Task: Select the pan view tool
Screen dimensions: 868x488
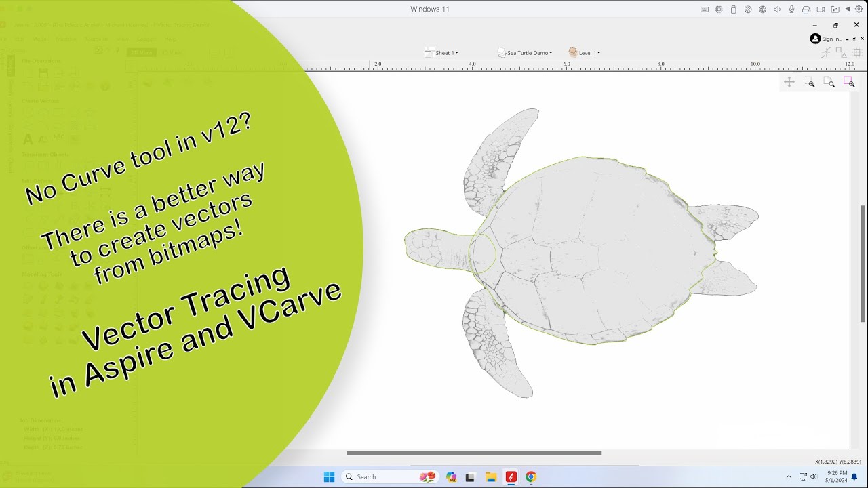Action: 789,82
